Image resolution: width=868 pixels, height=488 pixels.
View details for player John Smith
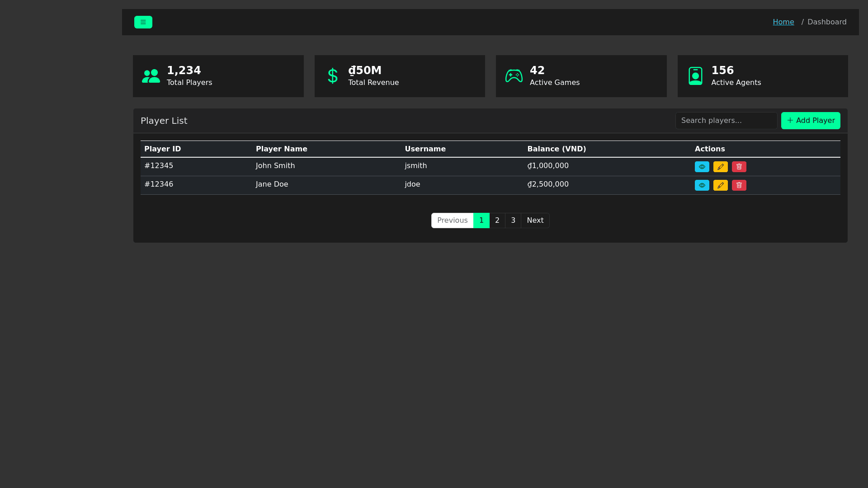click(x=702, y=166)
